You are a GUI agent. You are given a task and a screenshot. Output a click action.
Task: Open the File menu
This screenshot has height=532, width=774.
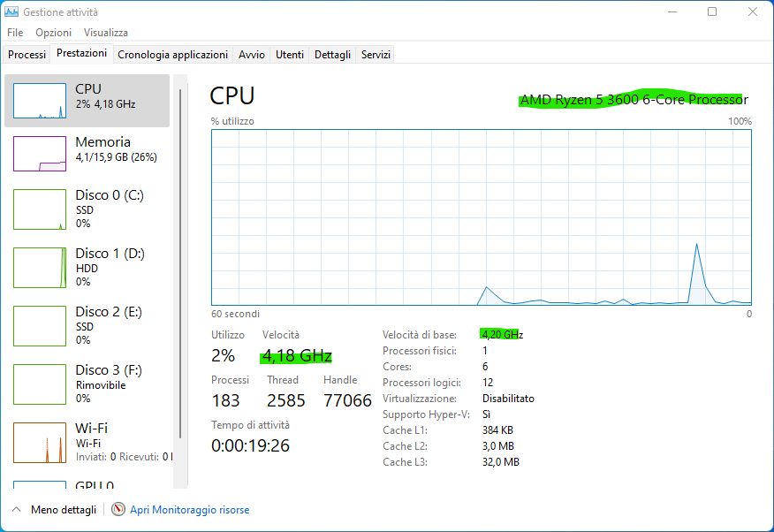(15, 33)
